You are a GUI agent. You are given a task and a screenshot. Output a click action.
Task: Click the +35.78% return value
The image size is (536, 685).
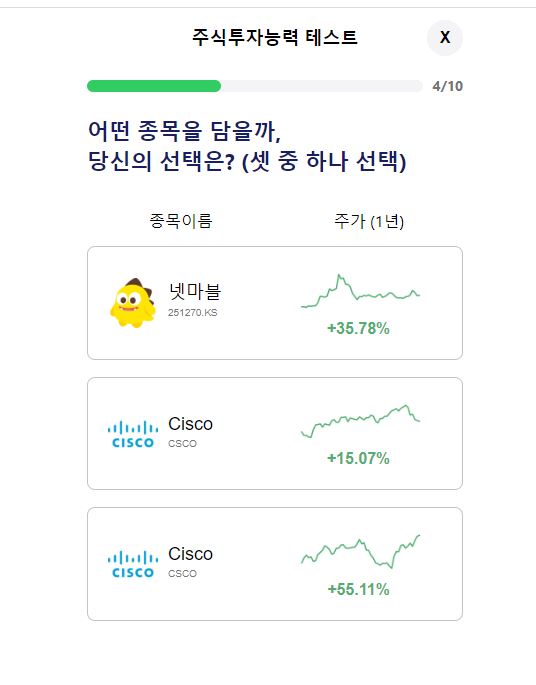tap(358, 328)
